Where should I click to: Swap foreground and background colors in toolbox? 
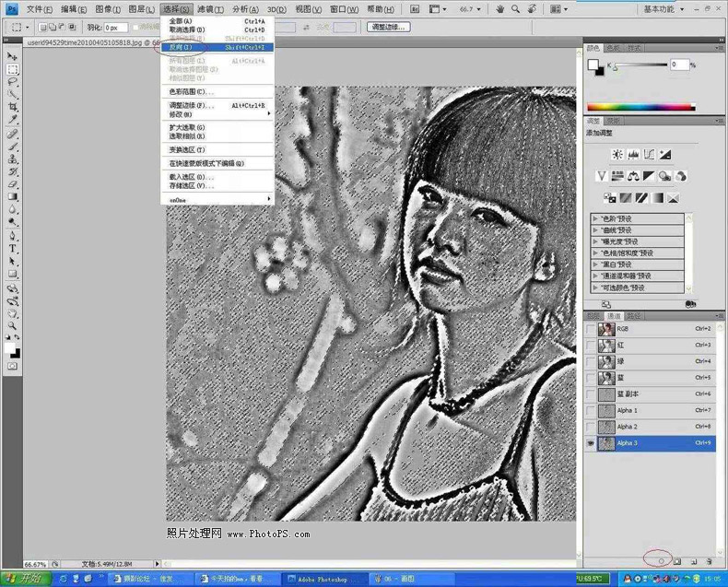point(17,337)
